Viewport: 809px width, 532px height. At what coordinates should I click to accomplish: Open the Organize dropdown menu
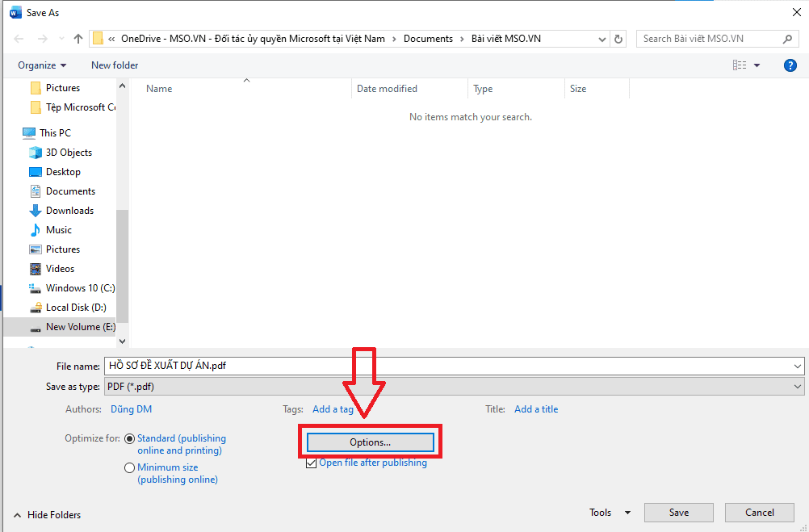click(42, 65)
